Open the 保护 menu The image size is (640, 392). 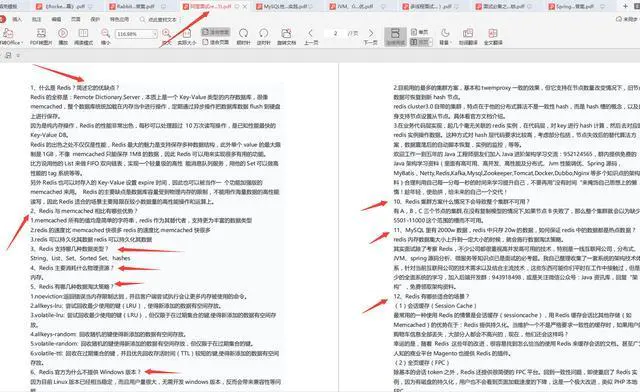click(x=95, y=19)
